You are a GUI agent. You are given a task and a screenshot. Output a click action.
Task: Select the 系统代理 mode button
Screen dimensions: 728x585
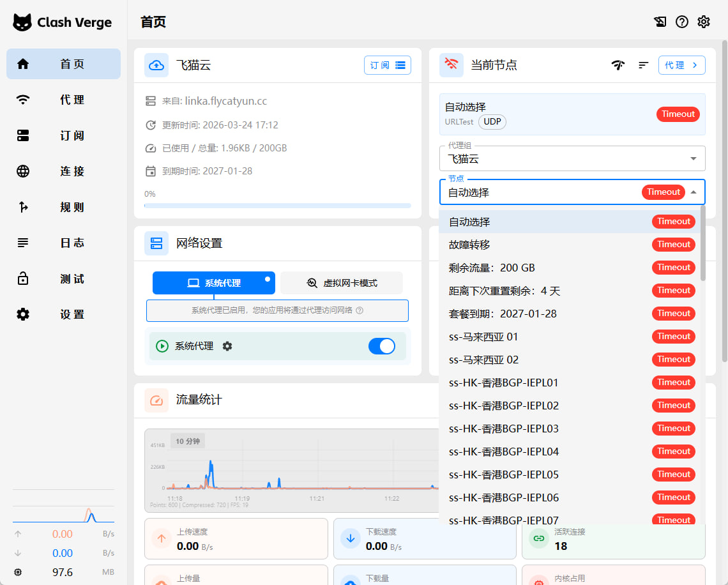click(x=214, y=283)
